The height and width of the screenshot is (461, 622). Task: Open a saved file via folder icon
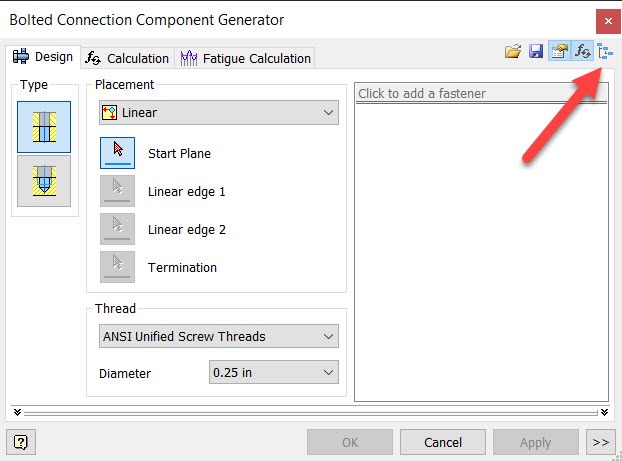[x=513, y=51]
